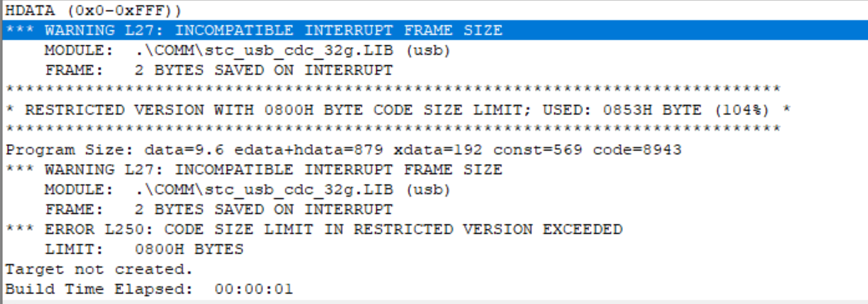
Task: Click the first FRAME 2 BYTES SAVED line
Action: [x=219, y=70]
